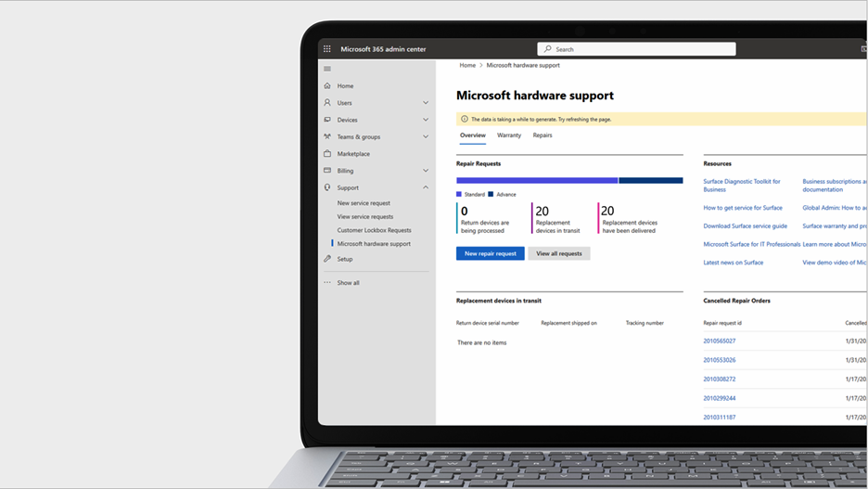Click the info icon in yellow banner

point(465,119)
